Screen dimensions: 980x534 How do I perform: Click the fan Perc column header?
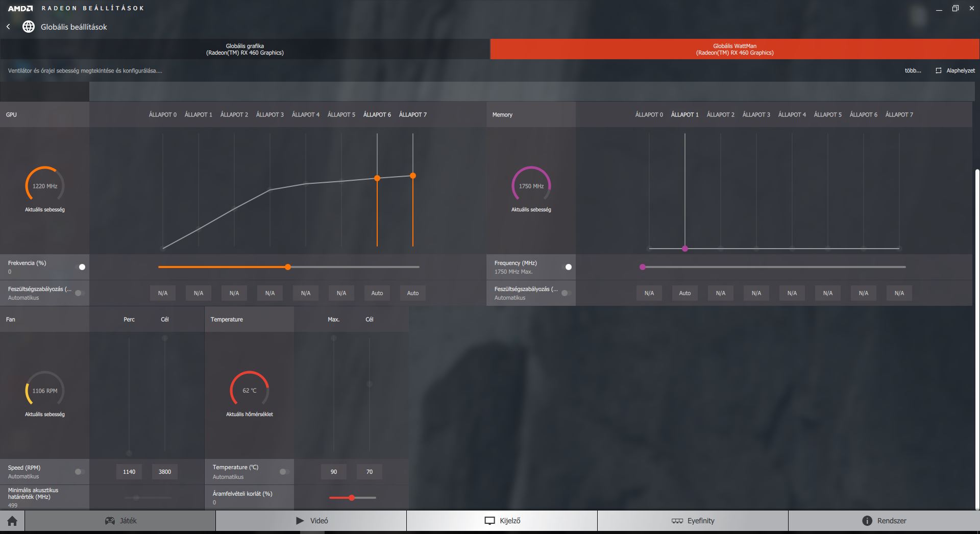click(x=129, y=320)
